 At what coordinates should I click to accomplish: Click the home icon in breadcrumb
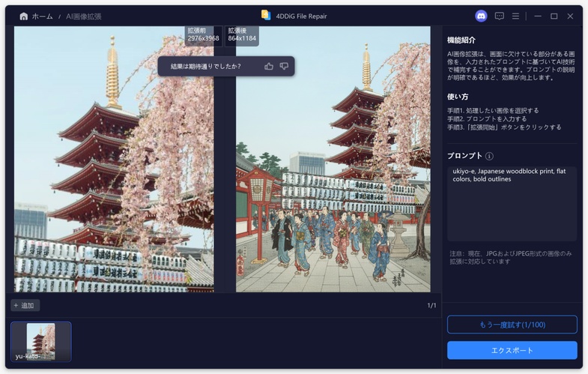click(x=24, y=16)
